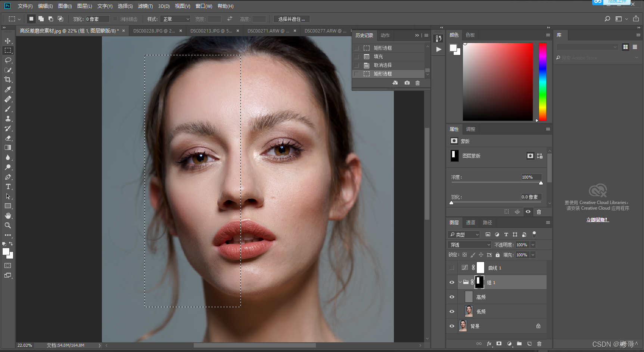
Task: Click the share icon in options bar
Action: pyautogui.click(x=636, y=19)
